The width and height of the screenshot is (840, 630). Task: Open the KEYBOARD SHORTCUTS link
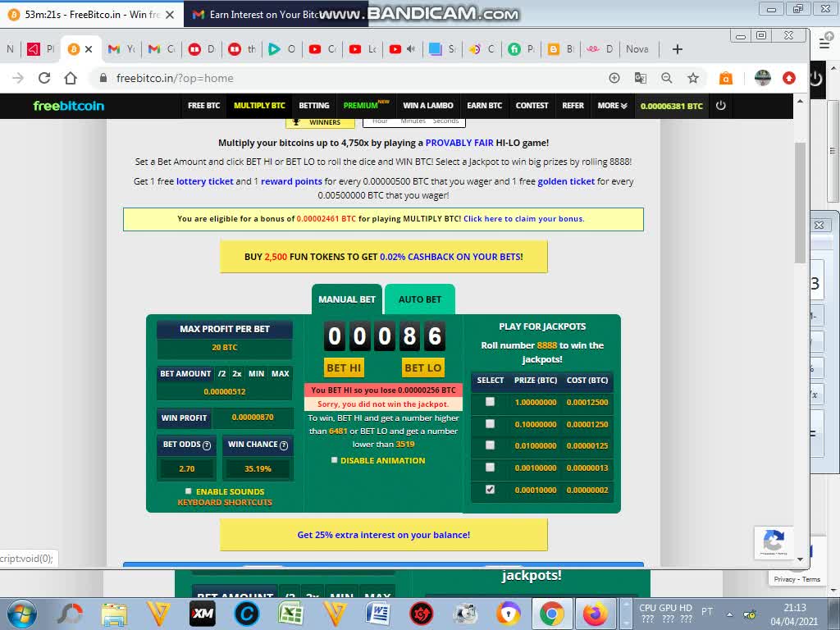point(225,503)
